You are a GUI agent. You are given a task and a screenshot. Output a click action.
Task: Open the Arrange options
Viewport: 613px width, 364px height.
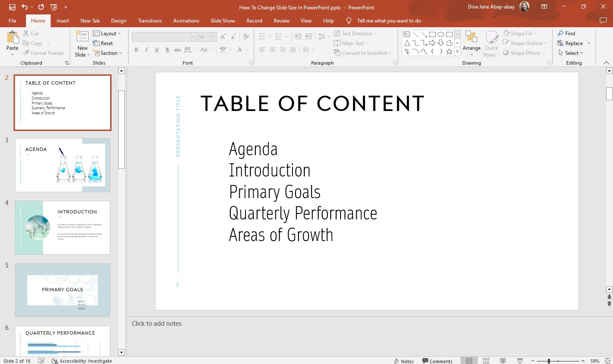tap(472, 43)
